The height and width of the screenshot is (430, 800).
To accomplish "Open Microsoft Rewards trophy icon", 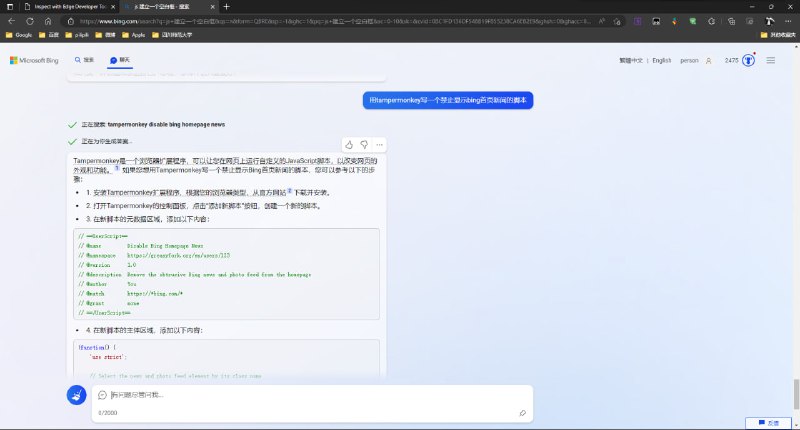I will [748, 60].
